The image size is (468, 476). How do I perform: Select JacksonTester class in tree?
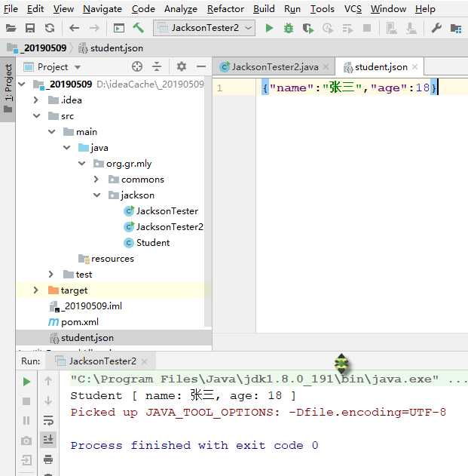coord(161,210)
